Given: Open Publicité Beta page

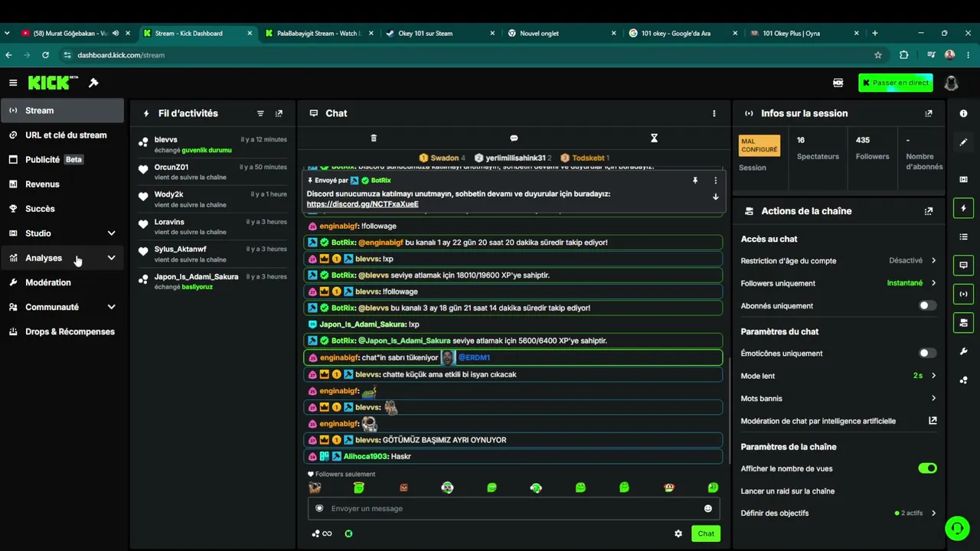Looking at the screenshot, I should pos(62,160).
